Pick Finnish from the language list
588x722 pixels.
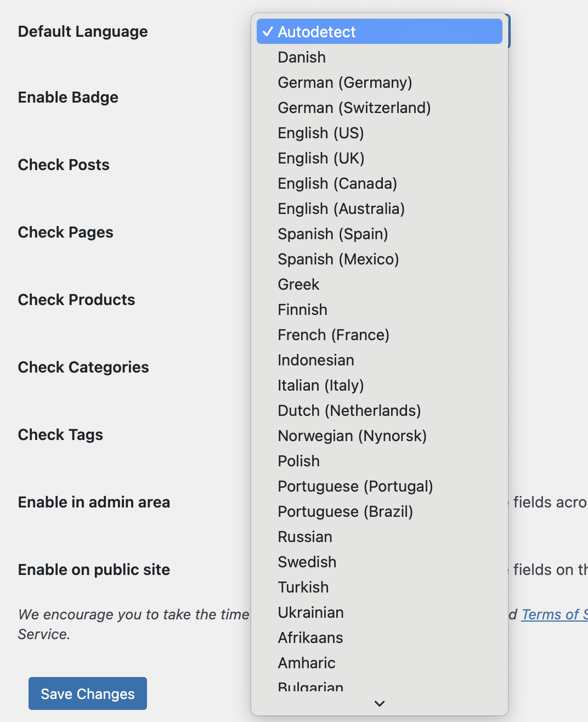pos(302,309)
